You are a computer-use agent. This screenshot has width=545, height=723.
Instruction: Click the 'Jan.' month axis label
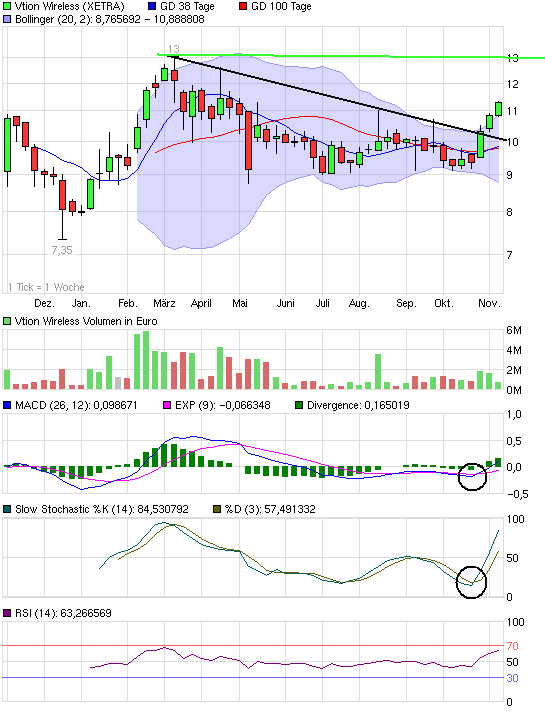81,303
